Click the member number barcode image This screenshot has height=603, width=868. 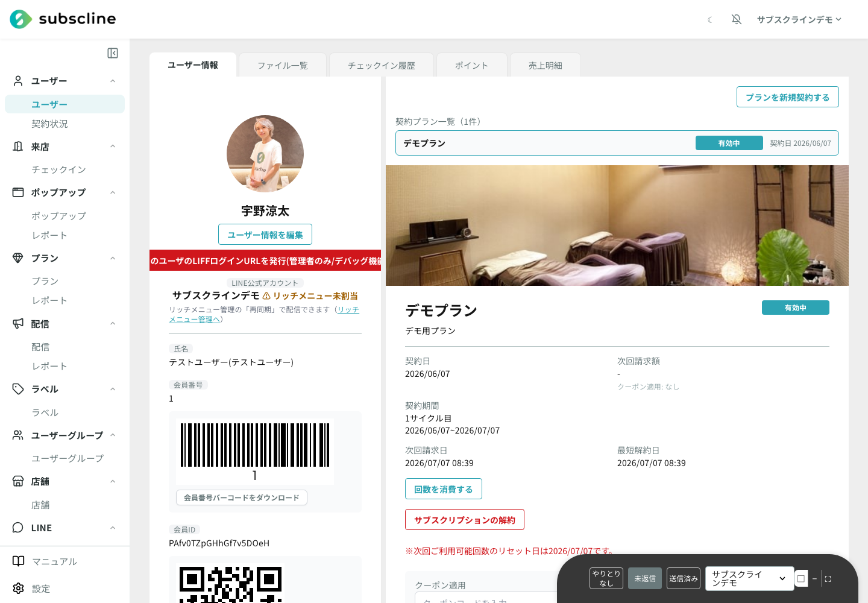[x=255, y=452]
